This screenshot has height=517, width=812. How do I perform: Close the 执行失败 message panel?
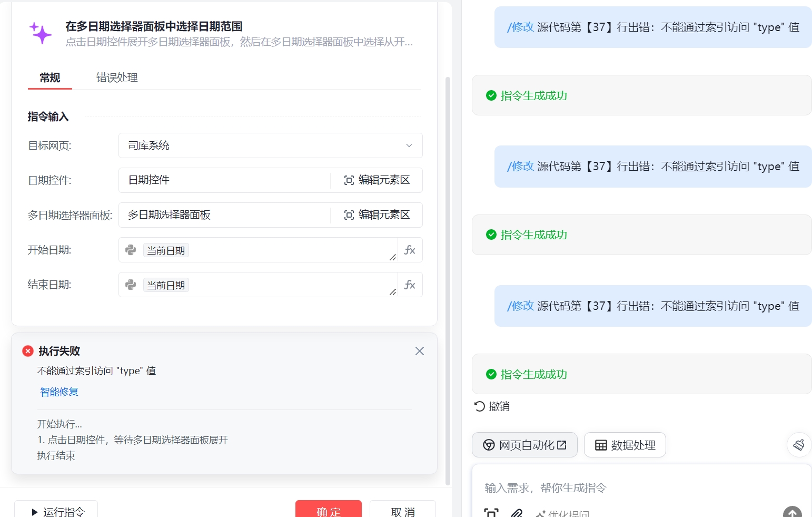click(420, 351)
